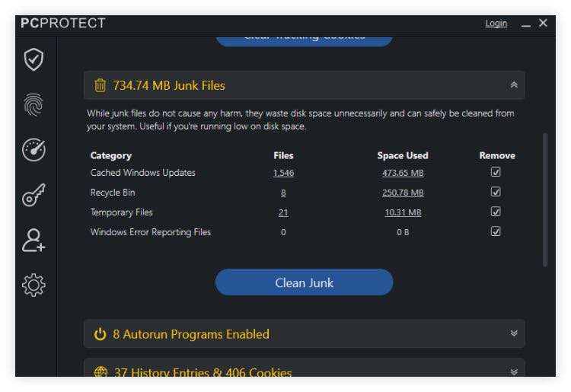Click the Clean Junk button
Viewport: 571px width, 392px height.
(304, 282)
